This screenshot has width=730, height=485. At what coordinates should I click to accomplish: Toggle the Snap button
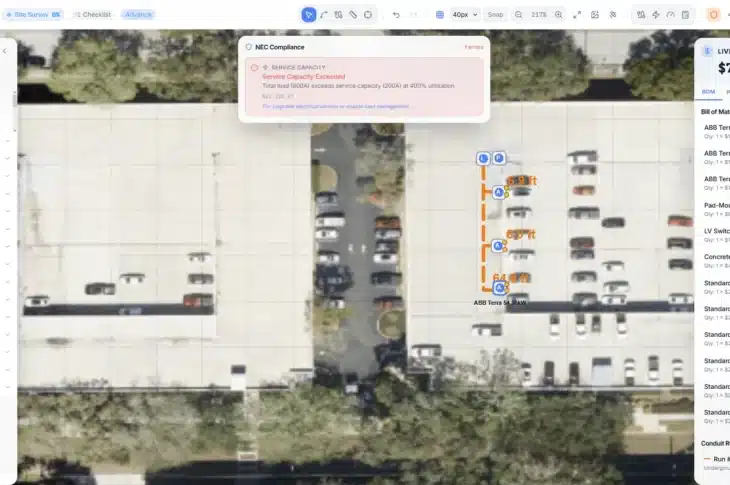pos(495,15)
